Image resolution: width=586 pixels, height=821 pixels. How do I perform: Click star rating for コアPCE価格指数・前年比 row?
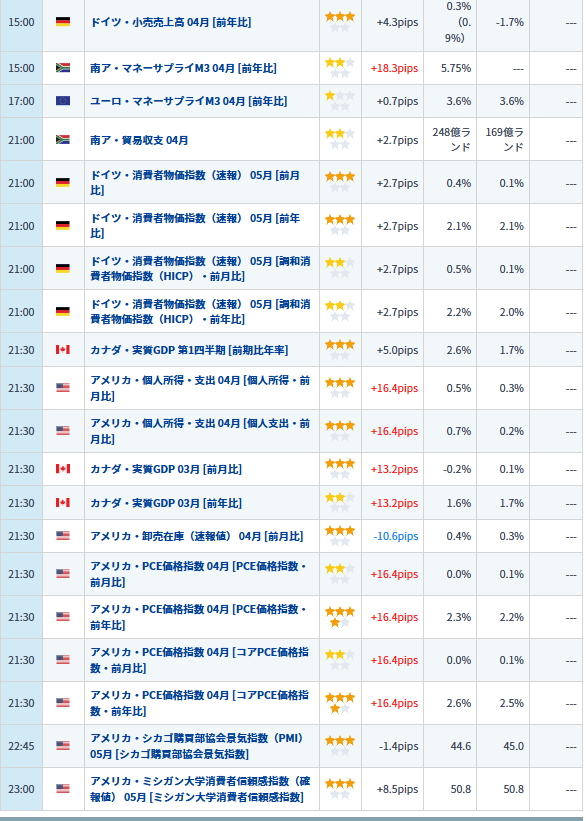pyautogui.click(x=340, y=703)
